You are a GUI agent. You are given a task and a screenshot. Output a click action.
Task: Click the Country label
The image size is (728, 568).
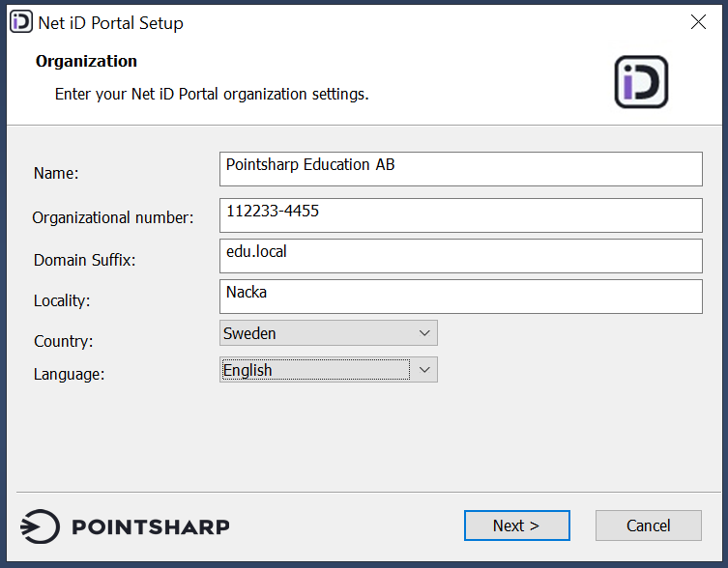click(64, 341)
